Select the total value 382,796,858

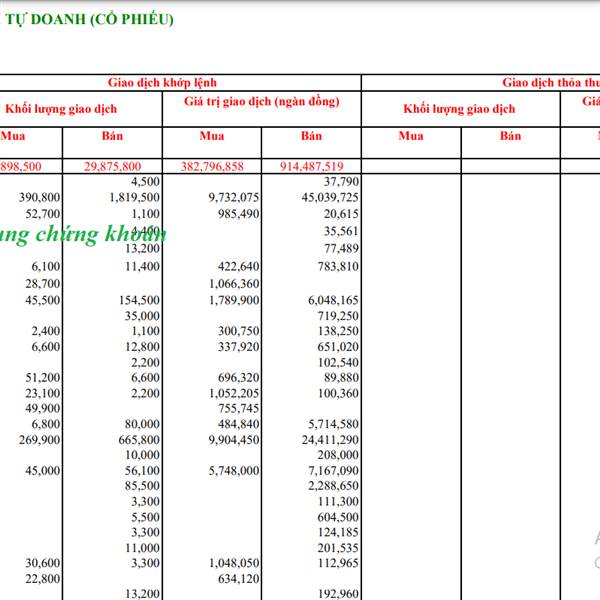pyautogui.click(x=212, y=166)
